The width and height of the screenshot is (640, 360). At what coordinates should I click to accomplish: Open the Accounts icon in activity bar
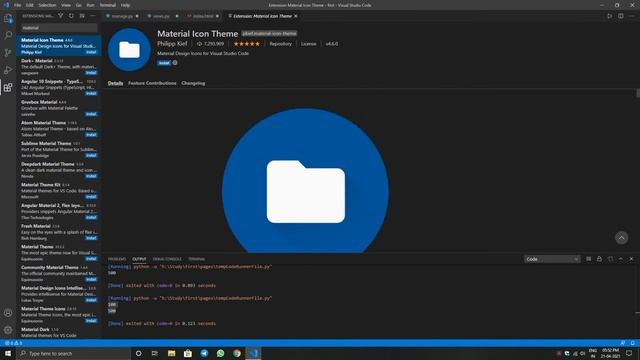8,313
